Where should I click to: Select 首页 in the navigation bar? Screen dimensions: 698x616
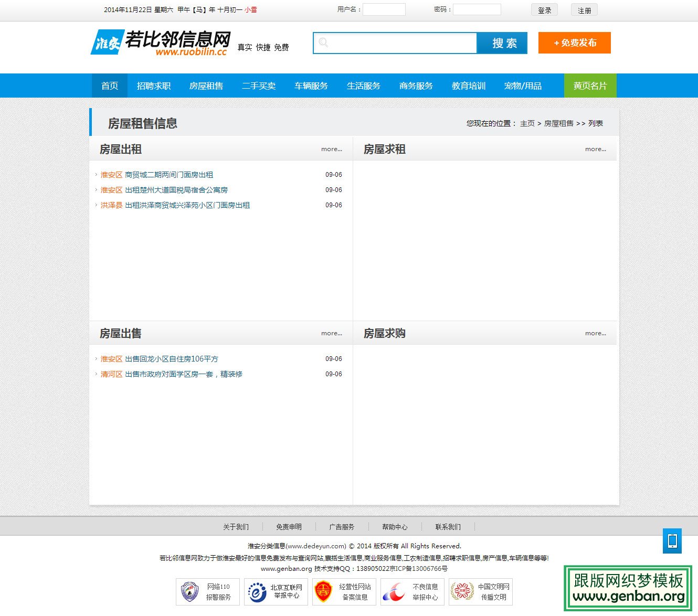[109, 86]
